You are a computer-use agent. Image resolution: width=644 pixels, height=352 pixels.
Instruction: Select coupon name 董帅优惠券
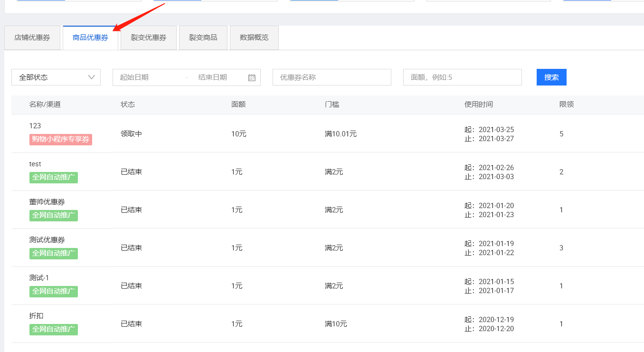(47, 202)
